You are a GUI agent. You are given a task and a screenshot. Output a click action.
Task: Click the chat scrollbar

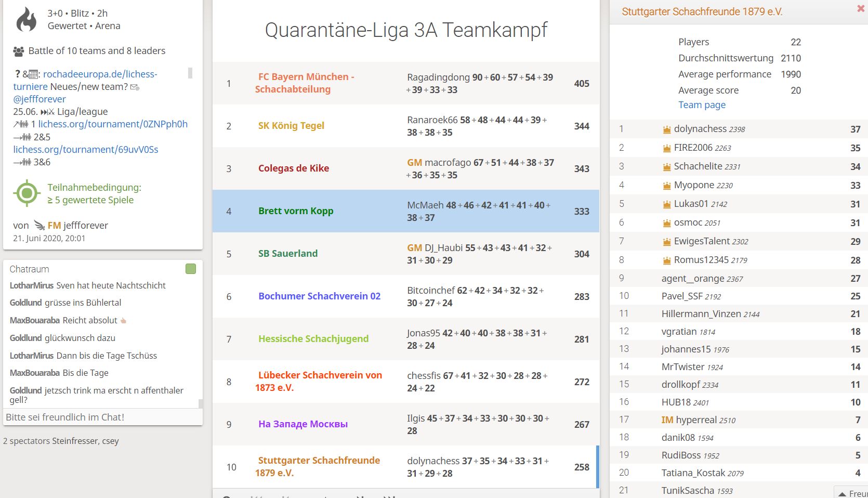tap(201, 403)
